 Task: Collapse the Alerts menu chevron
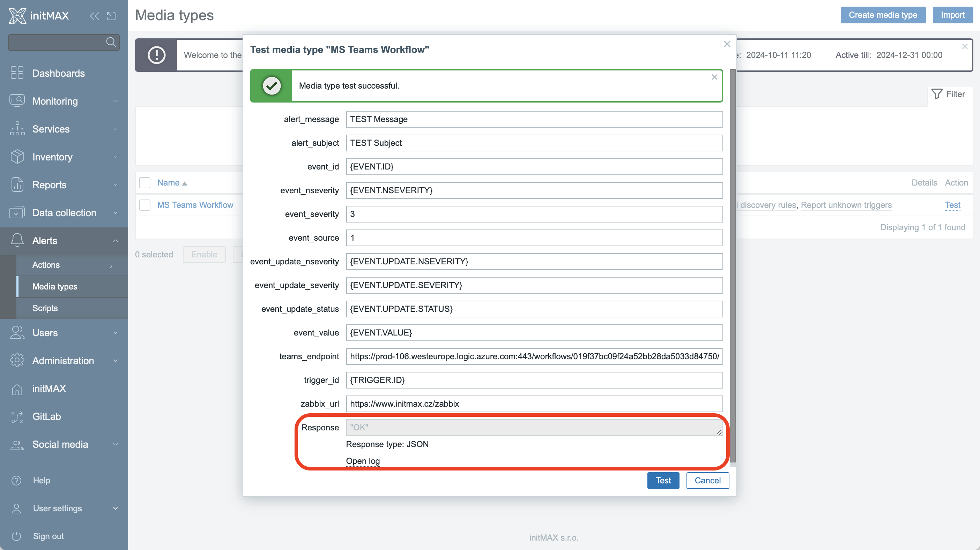pos(115,241)
